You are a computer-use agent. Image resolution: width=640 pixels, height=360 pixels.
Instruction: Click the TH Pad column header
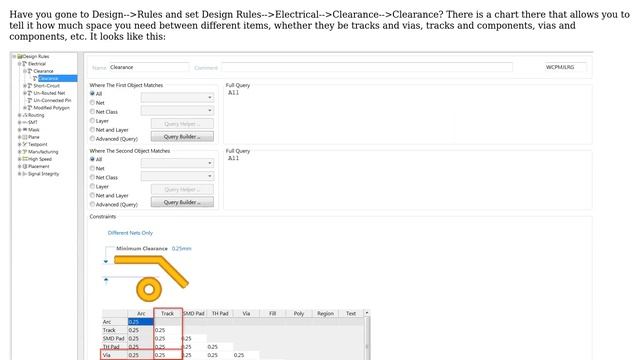(220, 313)
